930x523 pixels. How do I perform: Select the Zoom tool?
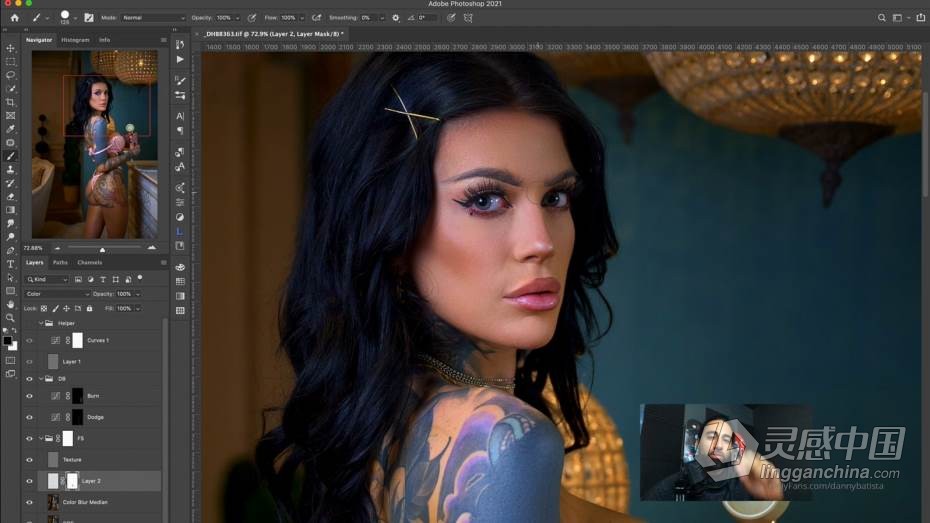pyautogui.click(x=11, y=318)
